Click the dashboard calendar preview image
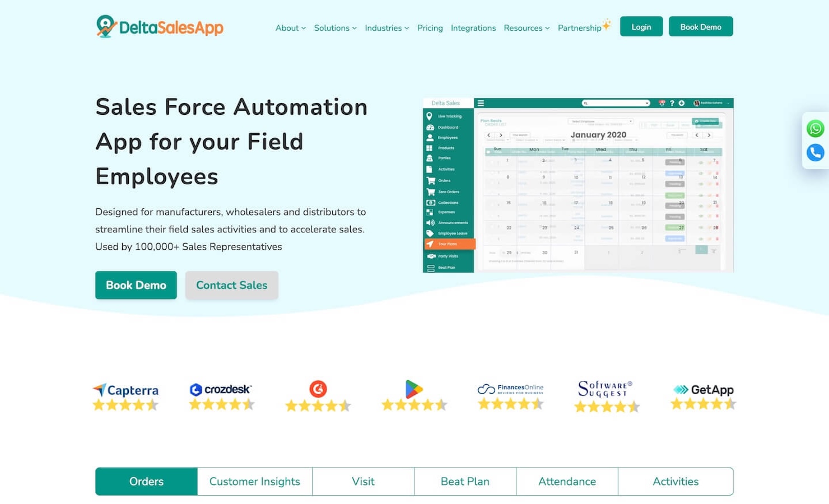 pos(577,185)
